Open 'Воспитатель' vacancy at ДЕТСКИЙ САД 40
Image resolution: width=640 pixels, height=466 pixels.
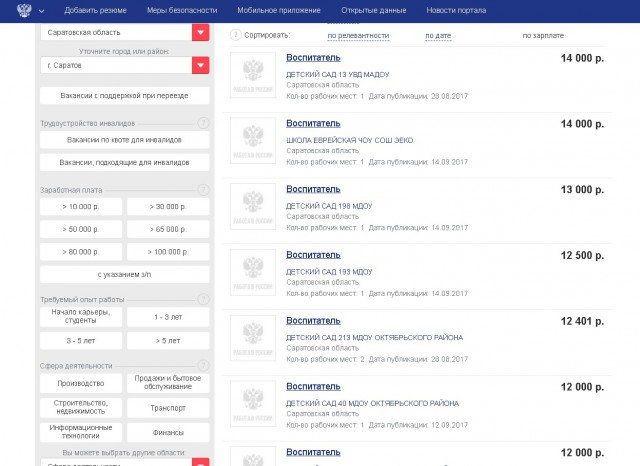click(x=313, y=386)
